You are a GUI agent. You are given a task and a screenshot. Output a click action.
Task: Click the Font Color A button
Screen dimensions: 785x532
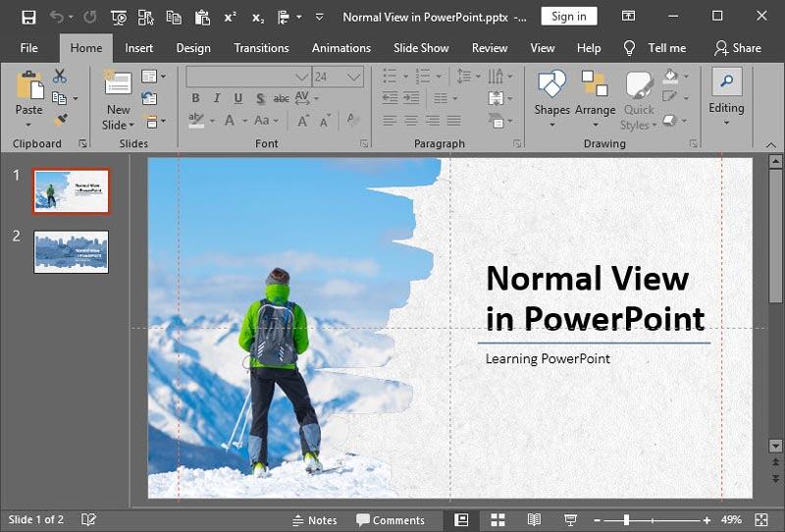[230, 121]
